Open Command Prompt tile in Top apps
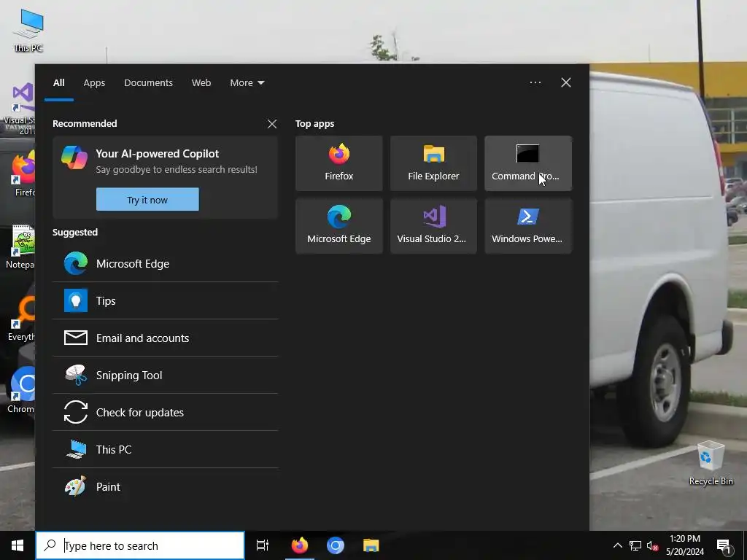 pos(528,163)
